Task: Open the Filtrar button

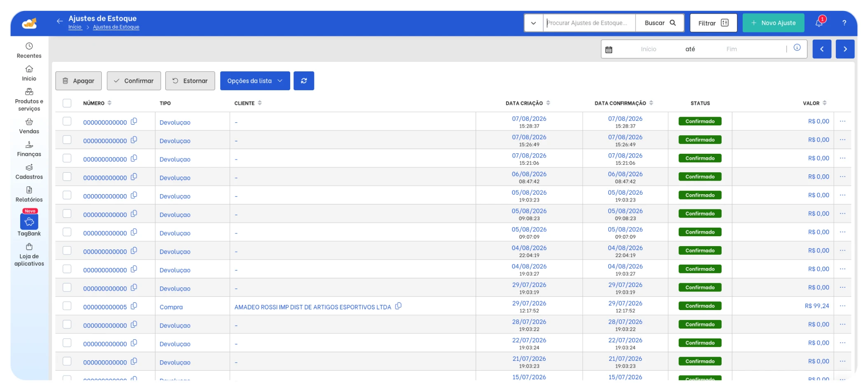Action: point(713,23)
